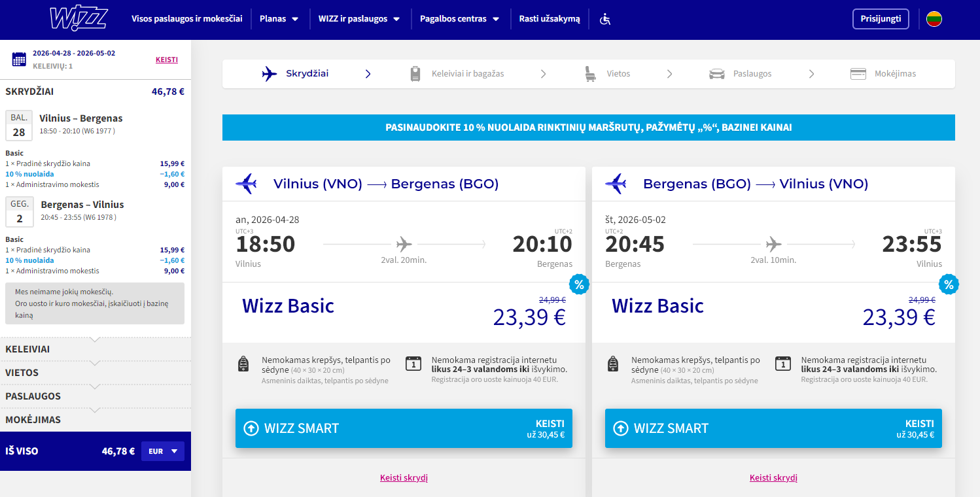Open the accessibility wheelchair icon
The width and height of the screenshot is (980, 497).
click(x=605, y=19)
